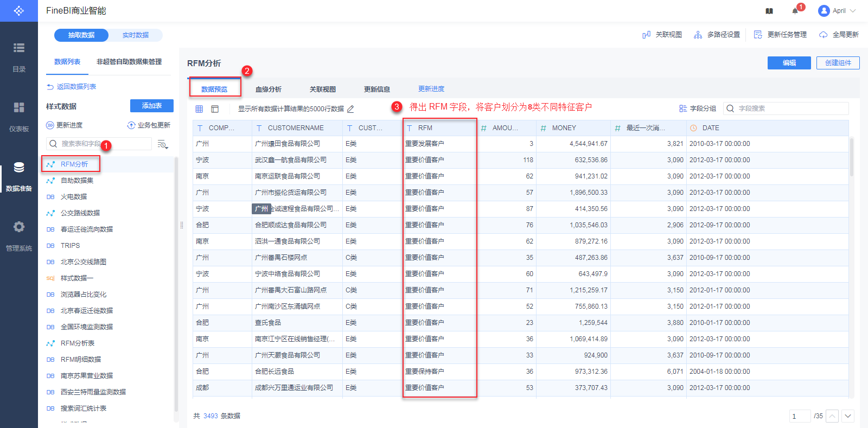Click the 全局更新 label in top toolbar
This screenshot has width=868, height=428.
(x=846, y=35)
